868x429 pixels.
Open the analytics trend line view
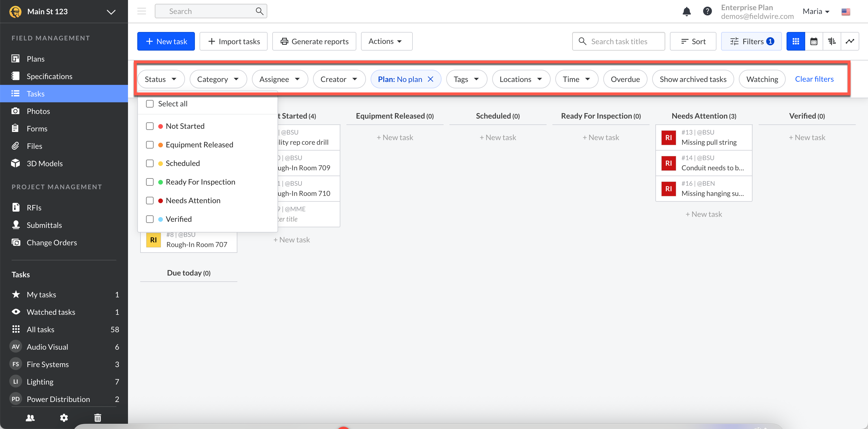849,42
